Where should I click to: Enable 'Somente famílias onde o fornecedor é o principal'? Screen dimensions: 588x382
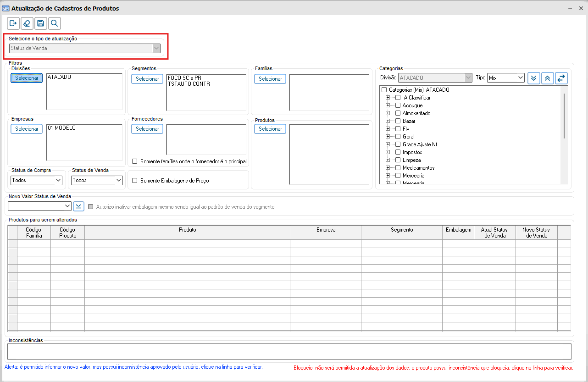point(135,161)
